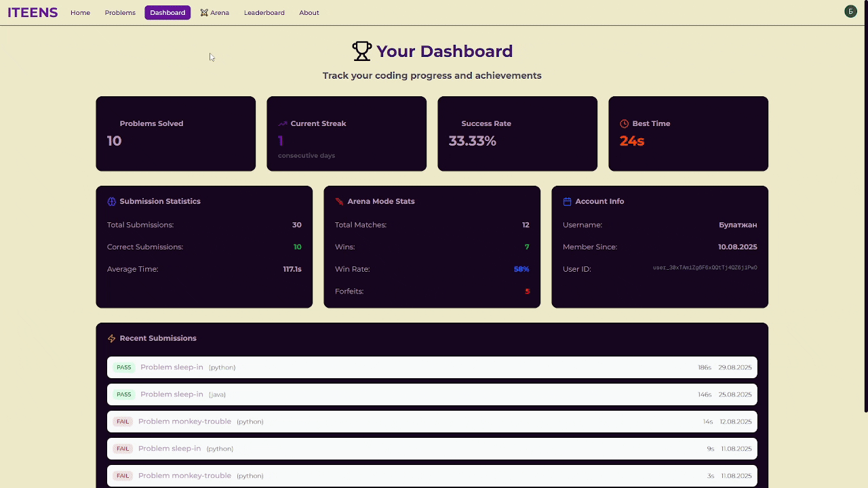Click the PASS badge on the top submission

123,367
